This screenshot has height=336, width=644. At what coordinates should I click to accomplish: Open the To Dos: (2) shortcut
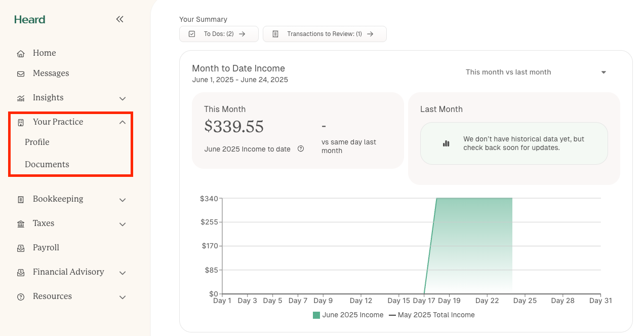click(219, 33)
